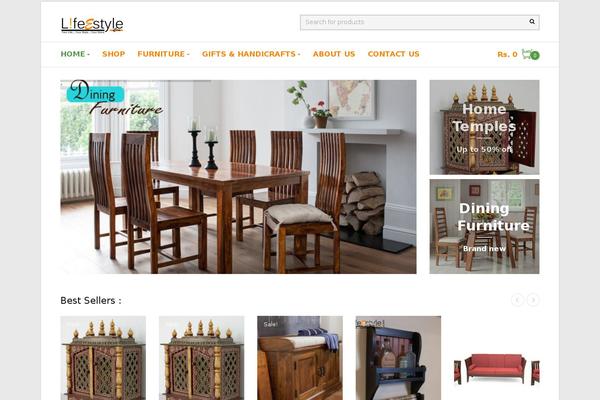Select the first home temple product thumbnail
Screen dimensions: 600x400
tap(103, 358)
